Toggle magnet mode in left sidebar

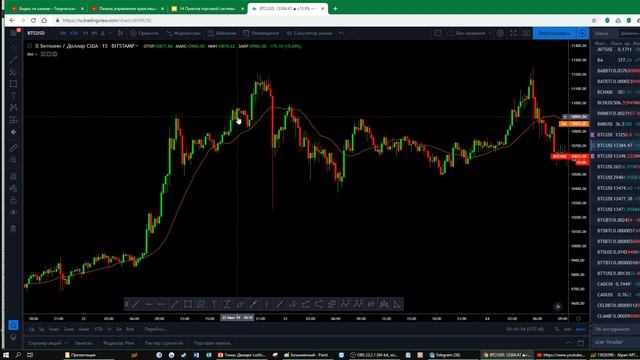pyautogui.click(x=13, y=176)
